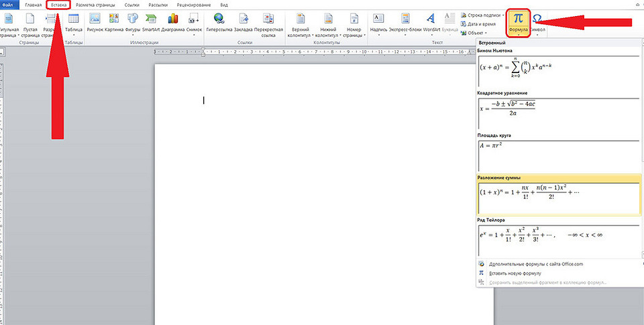
Task: Choose the Ряд Тейлора formula
Action: (x=559, y=240)
